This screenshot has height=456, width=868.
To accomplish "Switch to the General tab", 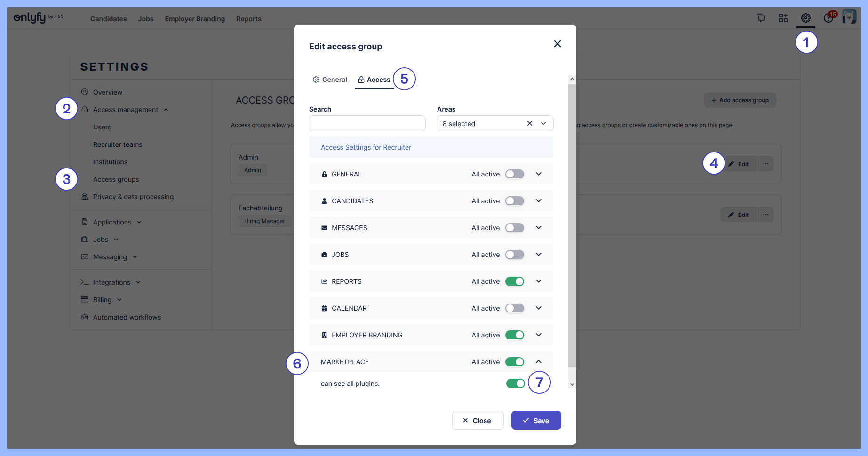I will tap(330, 80).
